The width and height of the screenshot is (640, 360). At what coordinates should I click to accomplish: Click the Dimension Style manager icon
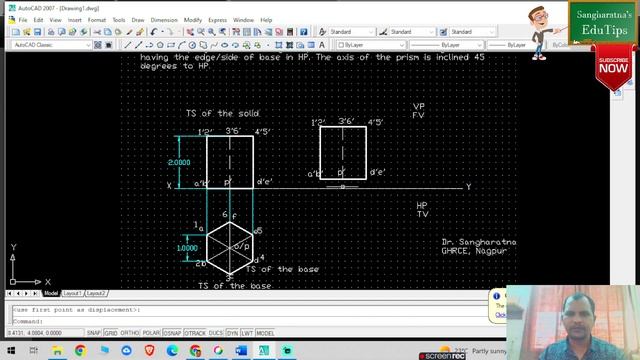[x=383, y=32]
